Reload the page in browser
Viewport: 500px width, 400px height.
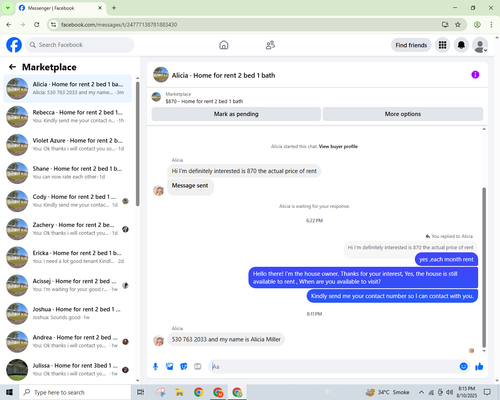tap(37, 25)
